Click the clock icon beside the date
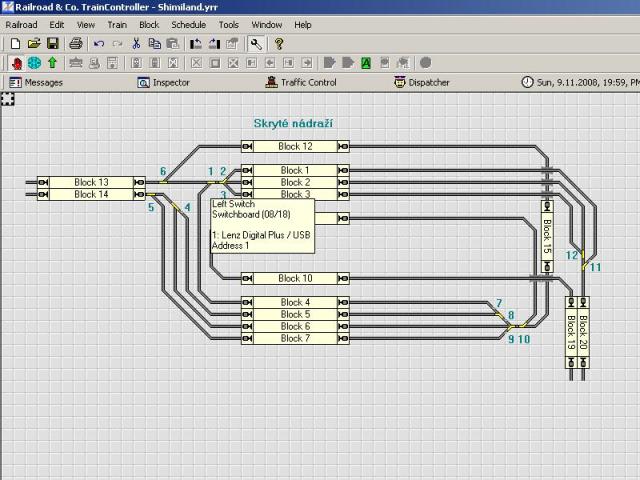Viewport: 640px width, 480px height. [527, 82]
